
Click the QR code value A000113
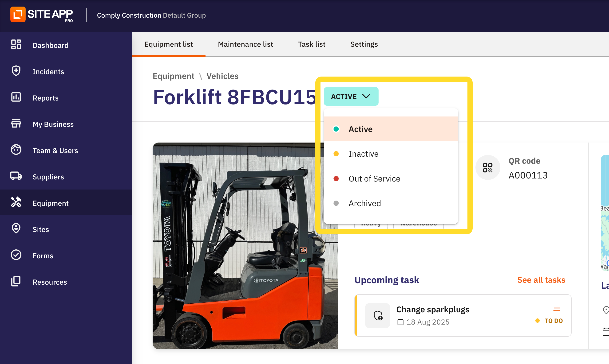528,175
